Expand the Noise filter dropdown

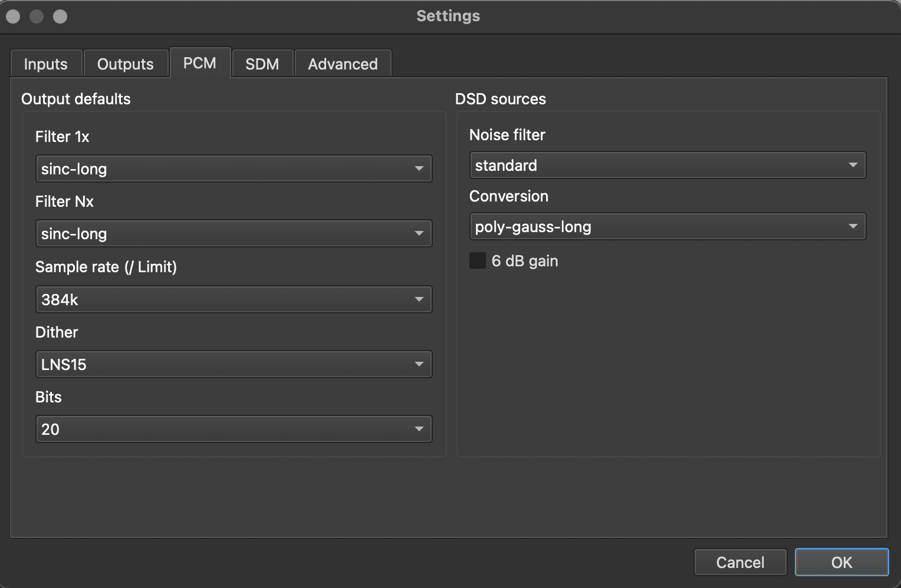click(x=667, y=166)
